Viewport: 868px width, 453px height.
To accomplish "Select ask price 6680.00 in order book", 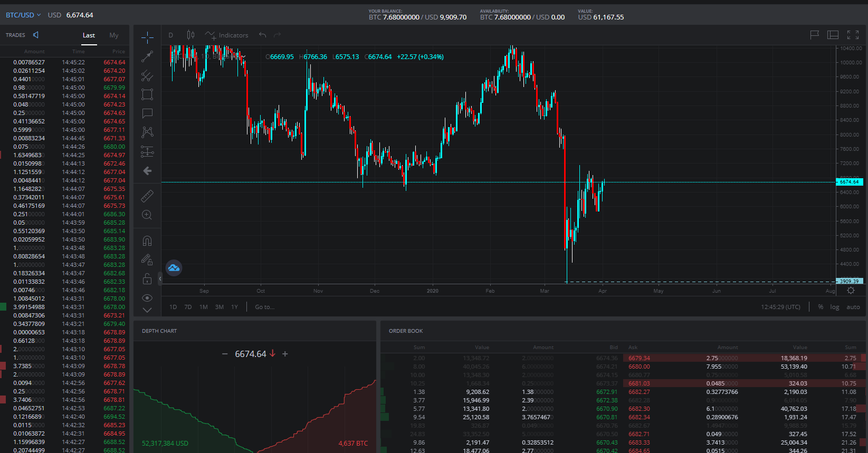I will coord(639,367).
